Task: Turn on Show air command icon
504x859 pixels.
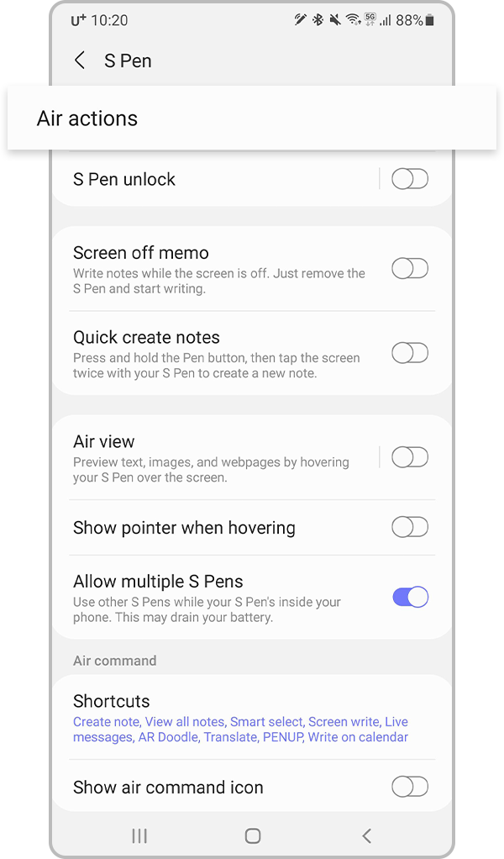Action: (410, 787)
